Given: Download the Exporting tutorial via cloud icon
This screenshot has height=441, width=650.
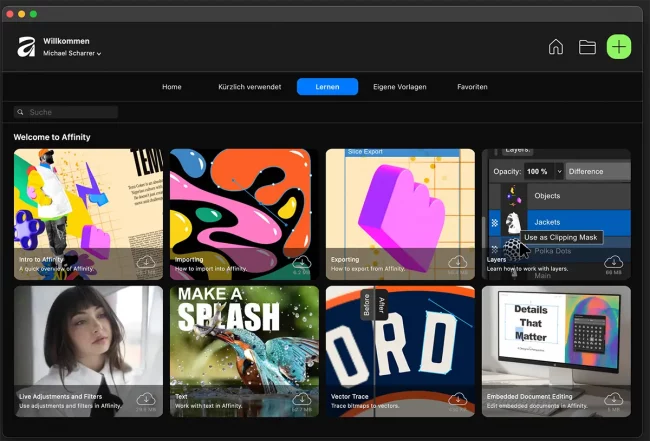Looking at the screenshot, I should (x=458, y=262).
